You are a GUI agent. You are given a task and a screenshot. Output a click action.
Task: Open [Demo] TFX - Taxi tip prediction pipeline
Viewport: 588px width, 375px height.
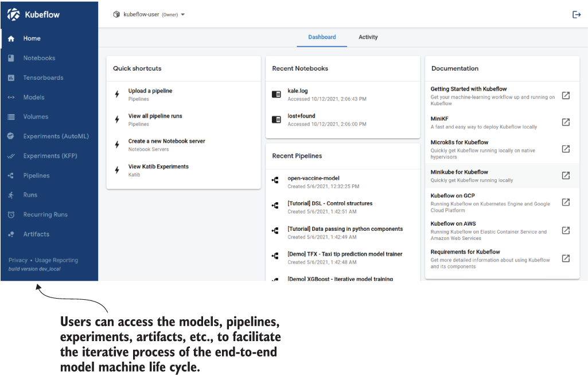point(342,257)
